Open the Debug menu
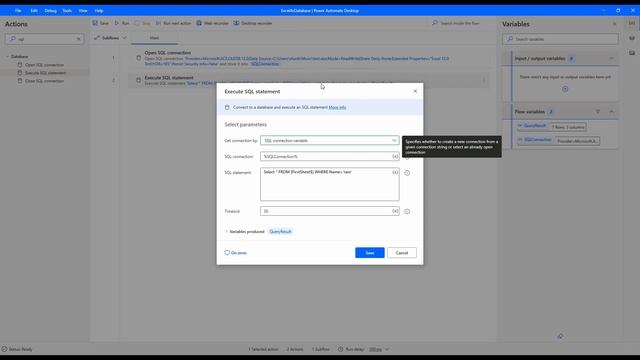The height and width of the screenshot is (360, 640). coord(51,11)
